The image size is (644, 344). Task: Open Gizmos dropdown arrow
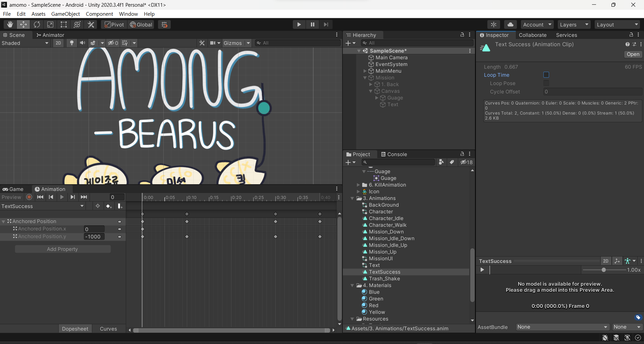pyautogui.click(x=248, y=43)
